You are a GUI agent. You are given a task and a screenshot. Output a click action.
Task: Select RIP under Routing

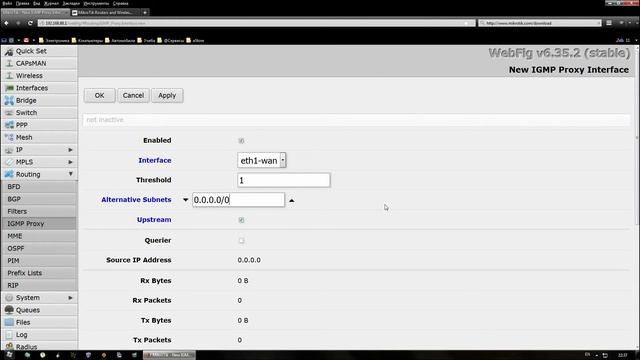[39, 285]
